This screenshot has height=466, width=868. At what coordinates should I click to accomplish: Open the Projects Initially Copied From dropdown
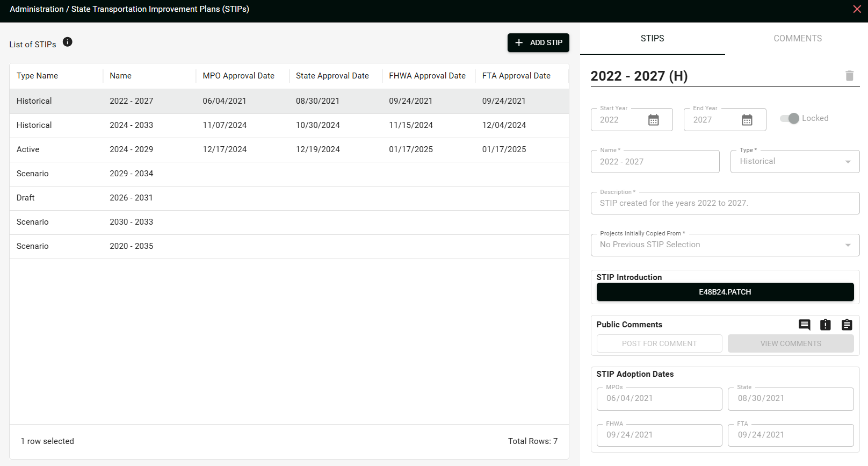tap(725, 245)
